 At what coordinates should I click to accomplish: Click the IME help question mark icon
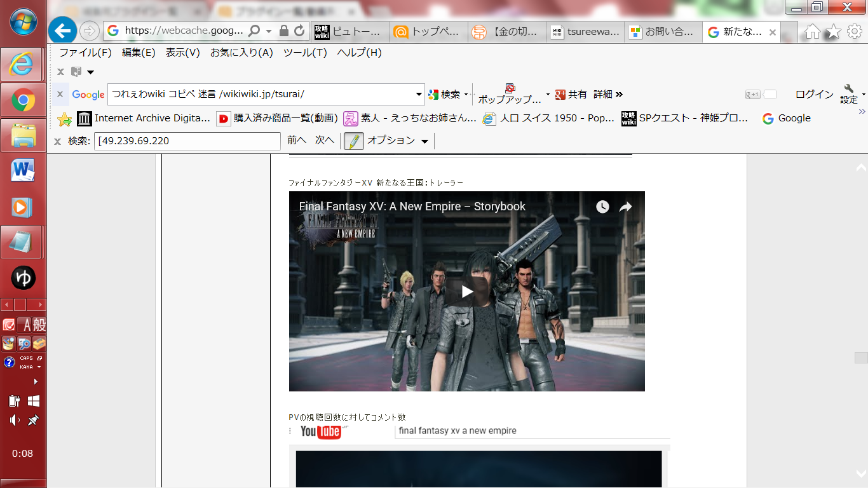click(x=9, y=362)
